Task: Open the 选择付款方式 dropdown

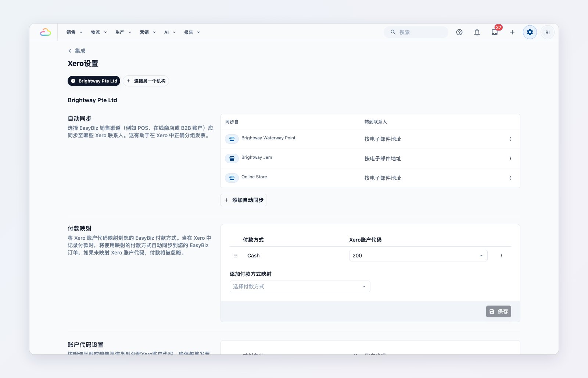Action: pos(300,286)
